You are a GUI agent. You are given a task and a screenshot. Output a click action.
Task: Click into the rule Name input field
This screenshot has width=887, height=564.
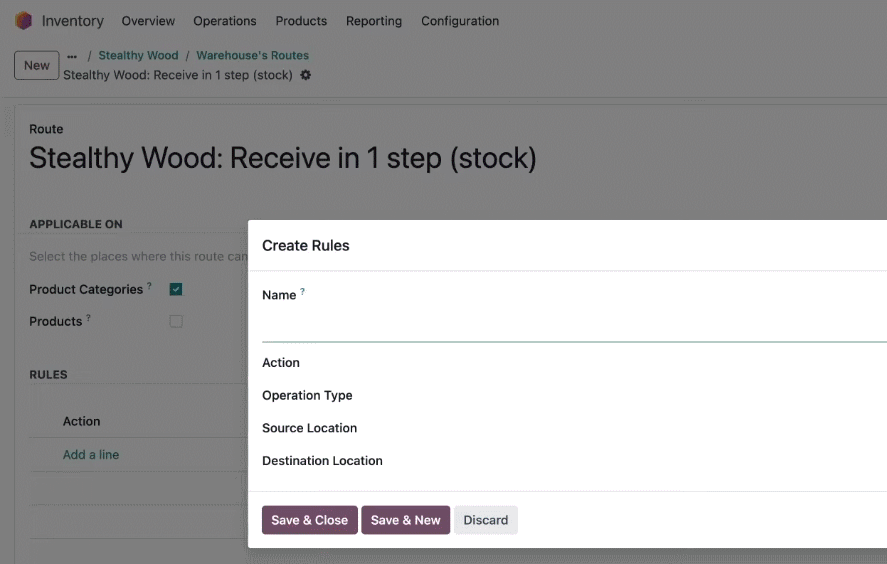click(x=574, y=325)
